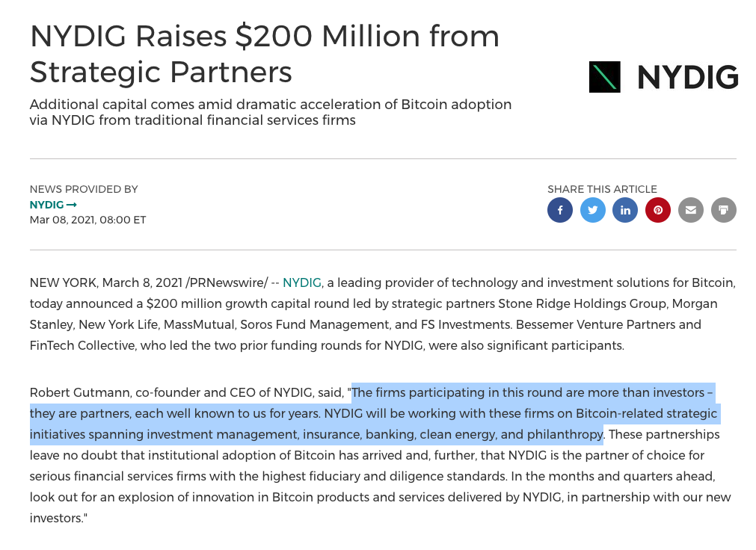Share article on LinkedIn icon
The image size is (756, 550).
(625, 210)
